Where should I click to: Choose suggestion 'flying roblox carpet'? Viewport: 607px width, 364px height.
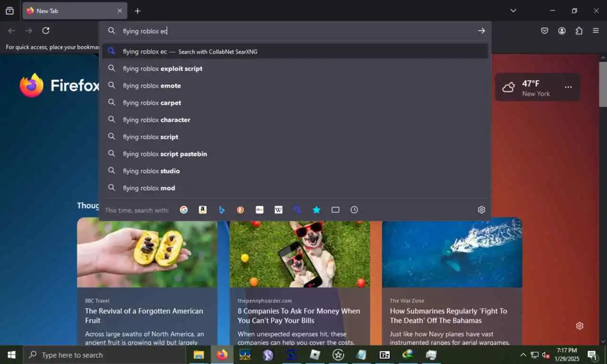(x=295, y=103)
